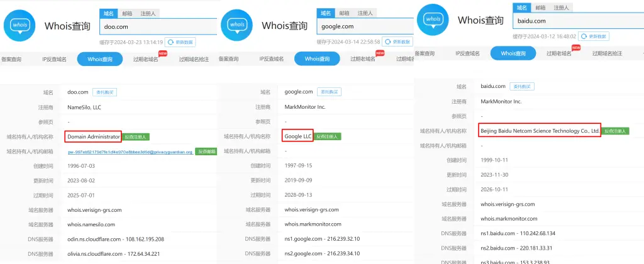
Task: Click registrar text NameSilo, LLC
Action: [x=84, y=107]
